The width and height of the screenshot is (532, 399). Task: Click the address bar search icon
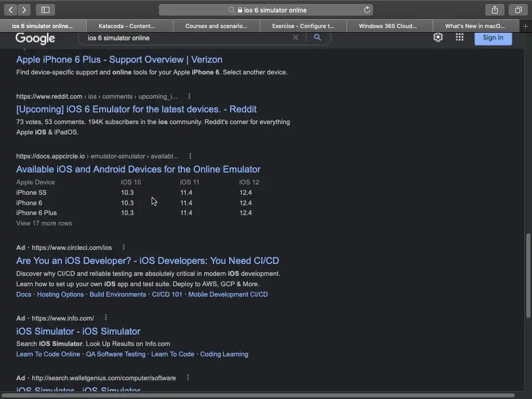(231, 10)
